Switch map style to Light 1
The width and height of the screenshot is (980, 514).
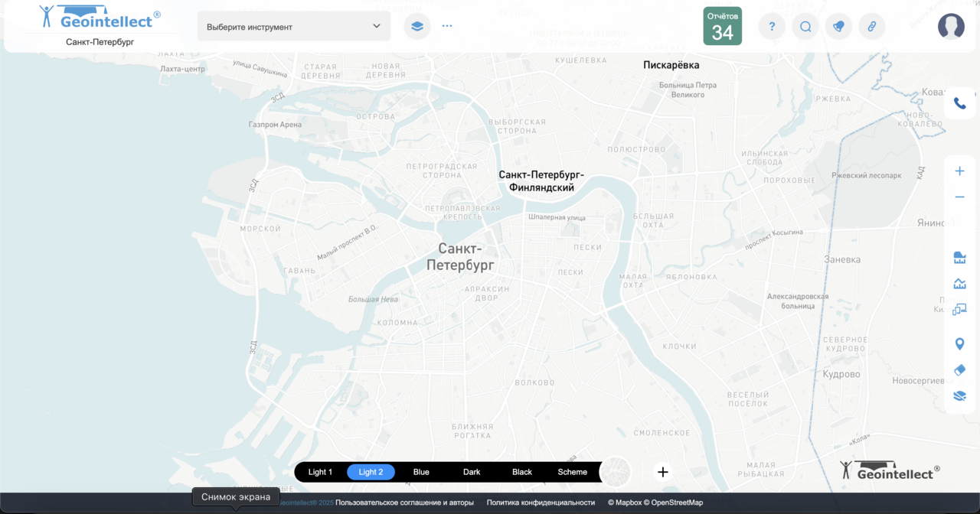point(320,472)
